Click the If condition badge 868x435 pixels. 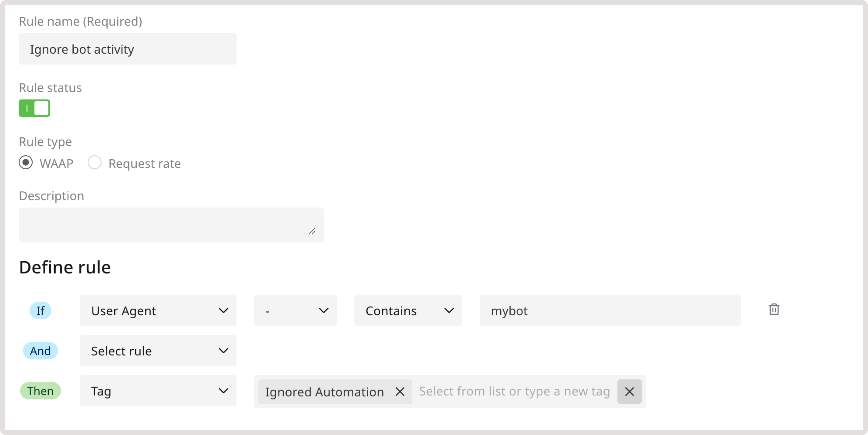(x=40, y=311)
